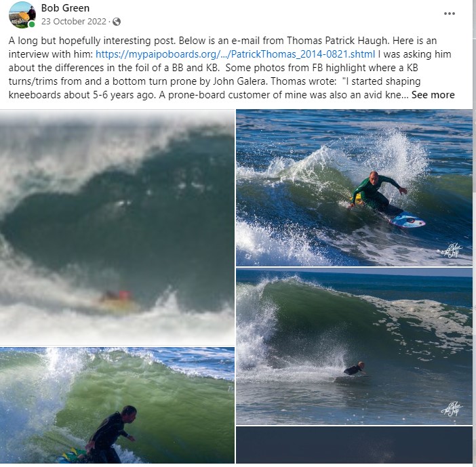This screenshot has height=467, width=476.
Task: Open the large blurry barrel wave photo
Action: pyautogui.click(x=117, y=227)
